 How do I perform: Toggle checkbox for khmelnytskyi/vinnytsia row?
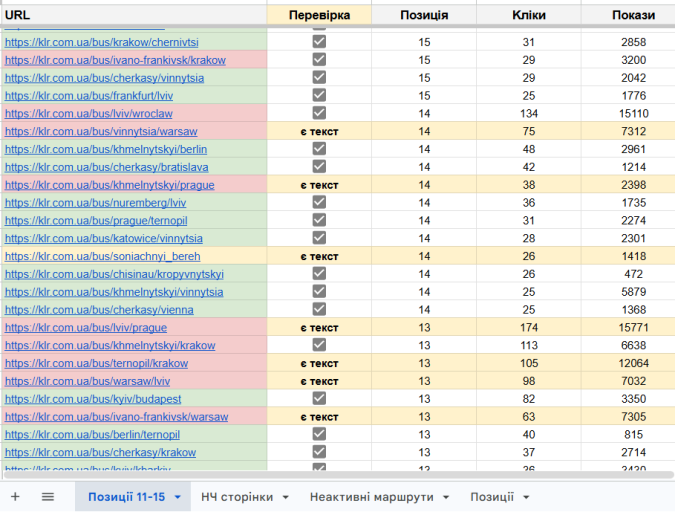click(319, 292)
